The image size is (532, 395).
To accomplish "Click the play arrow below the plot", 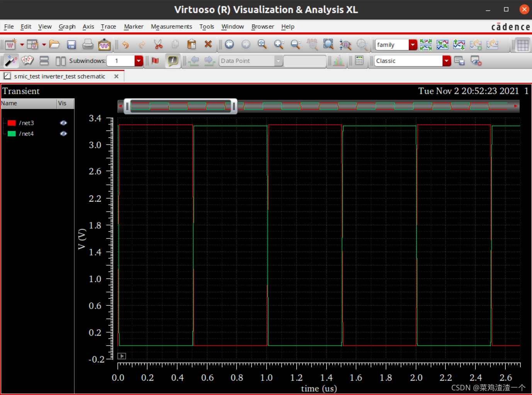I will click(122, 356).
